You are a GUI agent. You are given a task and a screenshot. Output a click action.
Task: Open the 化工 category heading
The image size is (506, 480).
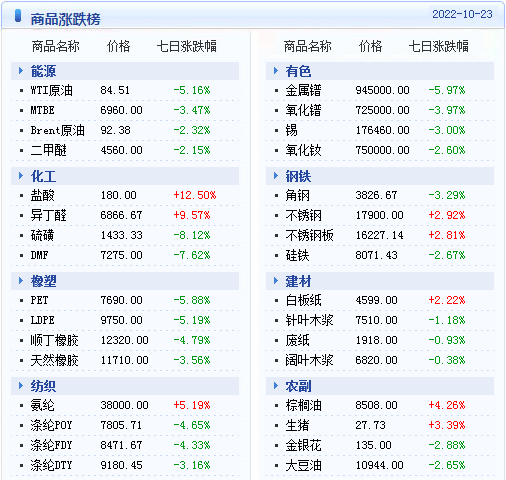pos(43,176)
